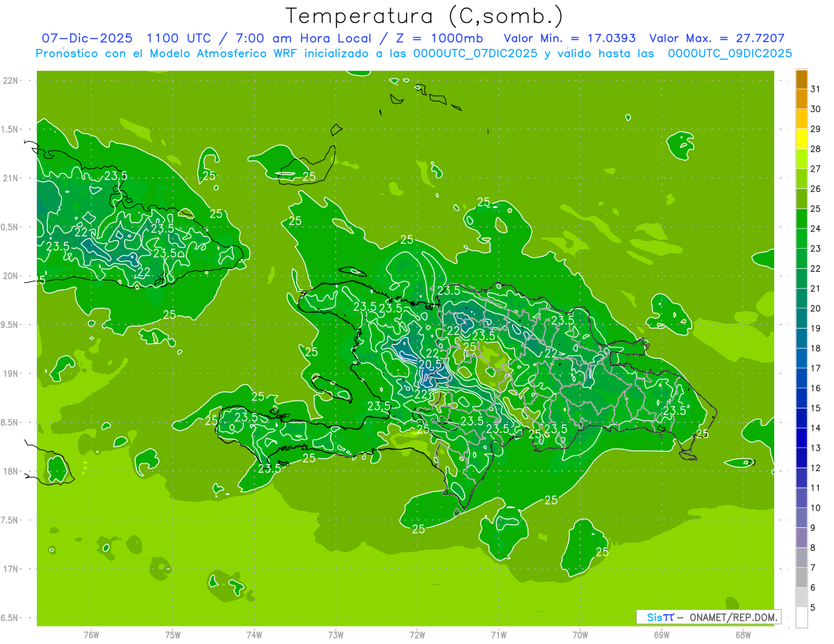Click the '20.5' contour label on the map
This screenshot has height=644, width=834.
pos(431,363)
